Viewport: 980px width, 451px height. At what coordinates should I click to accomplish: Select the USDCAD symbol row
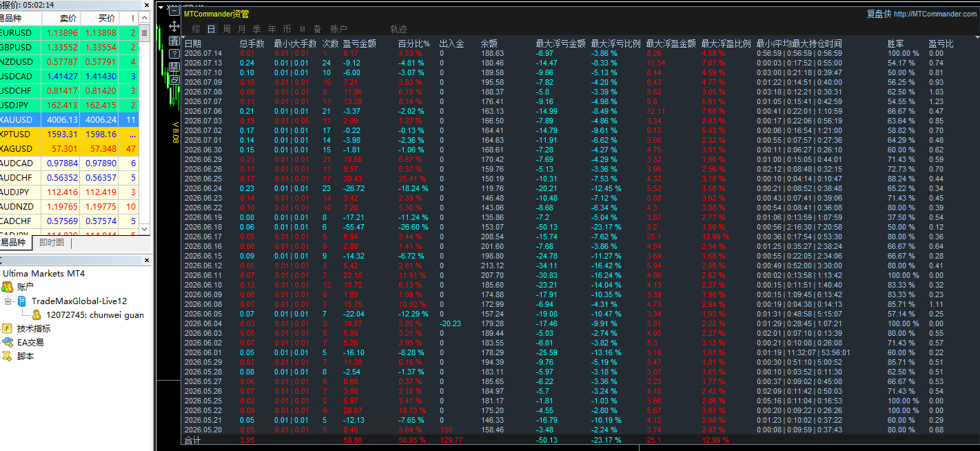click(x=69, y=76)
